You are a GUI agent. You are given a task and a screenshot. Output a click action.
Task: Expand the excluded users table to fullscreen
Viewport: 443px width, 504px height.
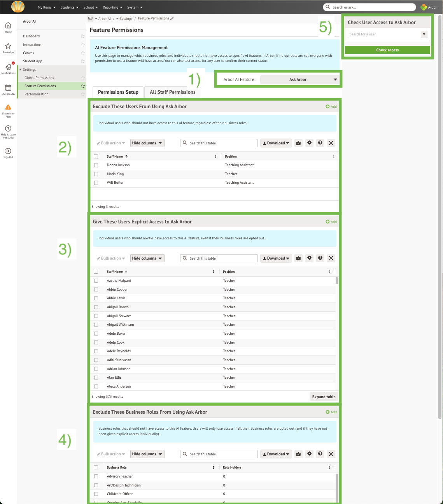[x=331, y=143]
